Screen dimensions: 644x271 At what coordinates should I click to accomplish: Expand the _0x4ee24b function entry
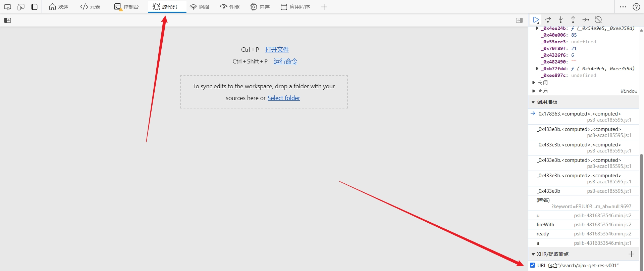tap(537, 28)
